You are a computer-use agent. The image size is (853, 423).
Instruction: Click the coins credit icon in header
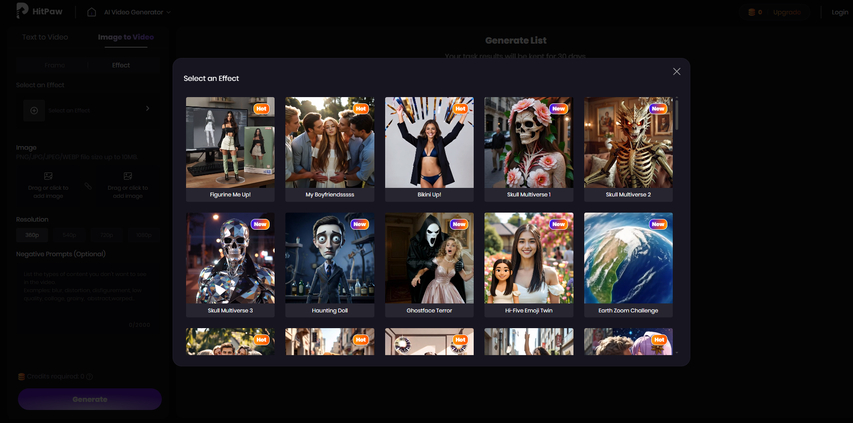pyautogui.click(x=751, y=13)
